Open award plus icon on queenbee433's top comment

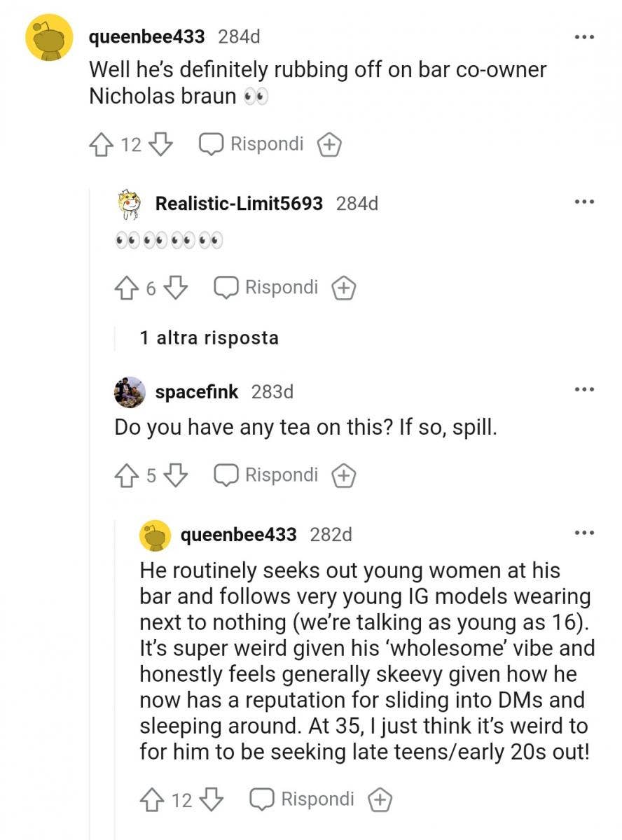pyautogui.click(x=329, y=145)
